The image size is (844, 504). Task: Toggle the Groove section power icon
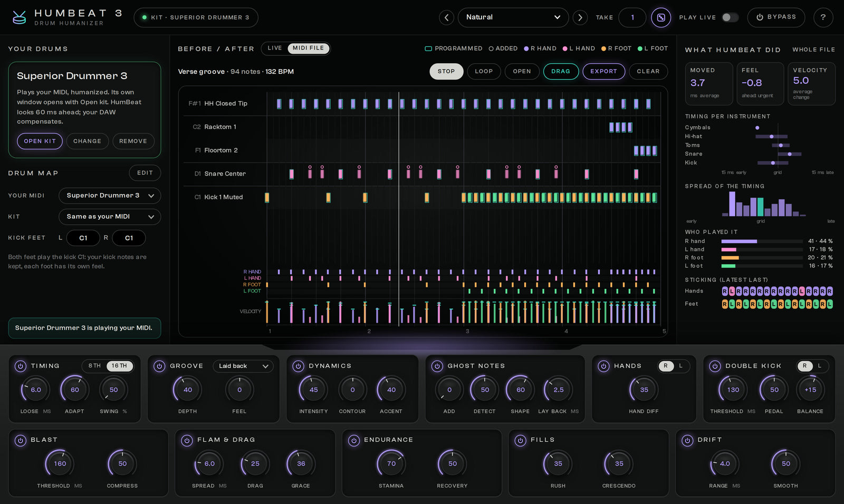tap(159, 366)
